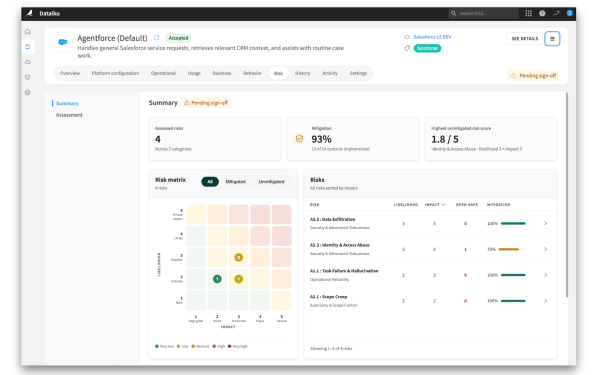Image resolution: width=600 pixels, height=375 pixels.
Task: Open the Salesforce LE DEV link
Action: click(x=432, y=37)
